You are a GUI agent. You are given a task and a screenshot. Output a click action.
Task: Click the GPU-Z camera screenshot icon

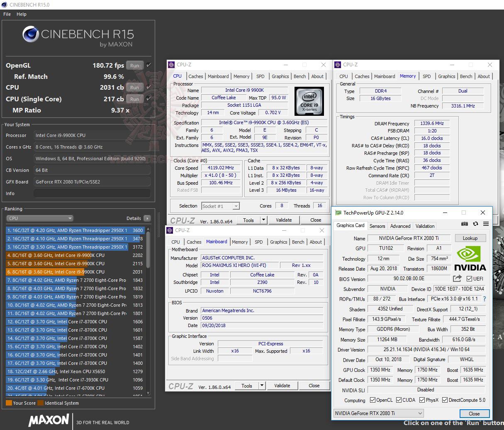click(x=465, y=224)
